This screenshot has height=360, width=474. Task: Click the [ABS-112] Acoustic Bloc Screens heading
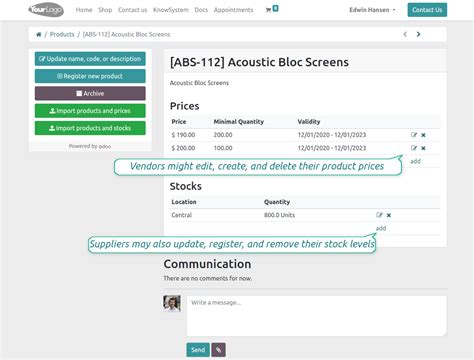pos(259,62)
